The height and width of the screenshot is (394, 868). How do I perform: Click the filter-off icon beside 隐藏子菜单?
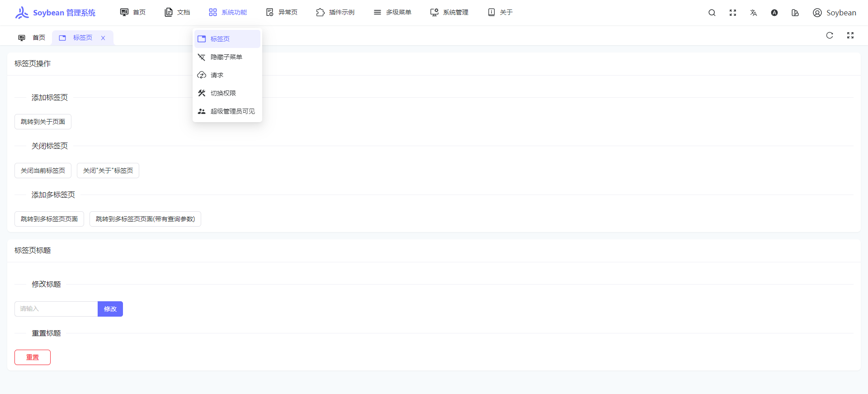(202, 57)
